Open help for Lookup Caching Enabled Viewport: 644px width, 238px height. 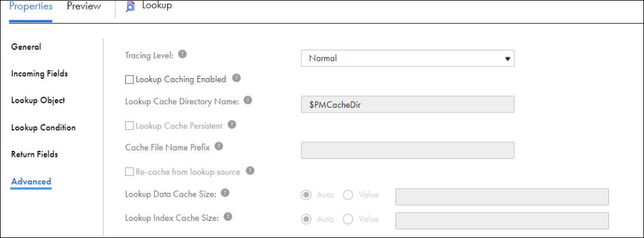click(x=236, y=78)
